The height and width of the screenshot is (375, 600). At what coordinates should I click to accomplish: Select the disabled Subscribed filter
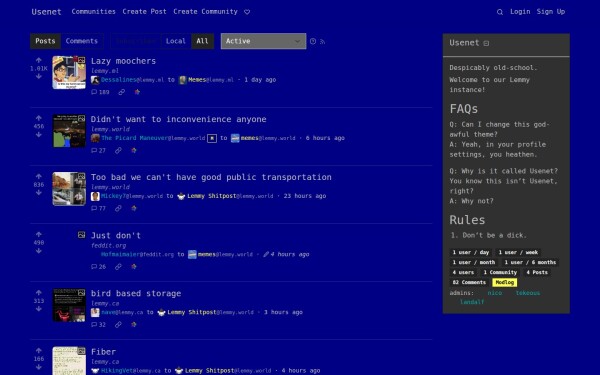pyautogui.click(x=136, y=41)
